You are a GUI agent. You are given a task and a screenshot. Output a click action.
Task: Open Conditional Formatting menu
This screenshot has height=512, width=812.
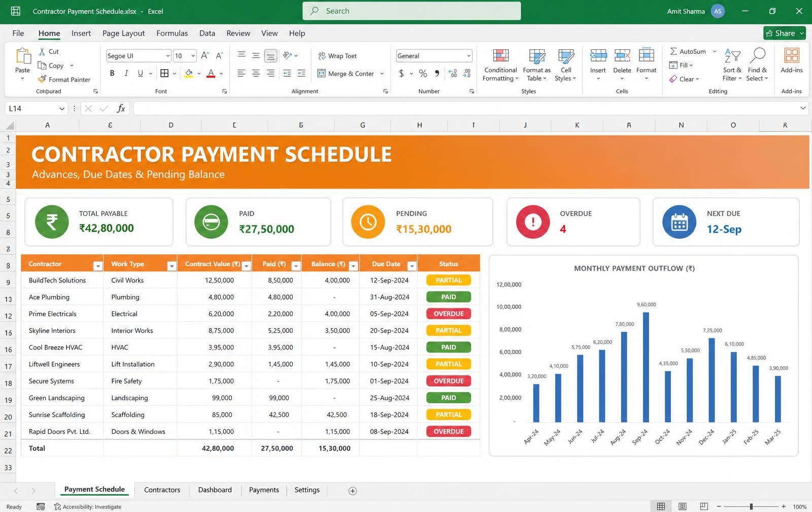click(500, 65)
